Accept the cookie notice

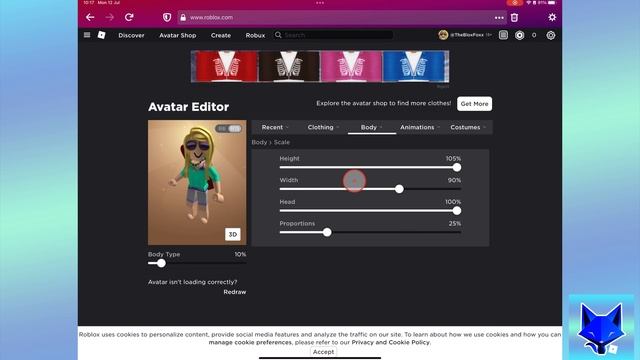click(323, 352)
